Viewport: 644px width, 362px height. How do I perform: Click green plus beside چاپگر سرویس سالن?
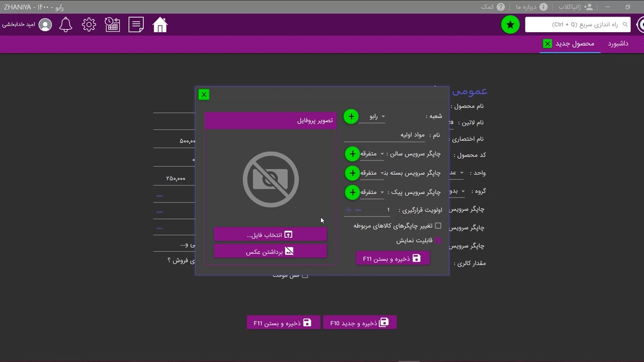(352, 154)
